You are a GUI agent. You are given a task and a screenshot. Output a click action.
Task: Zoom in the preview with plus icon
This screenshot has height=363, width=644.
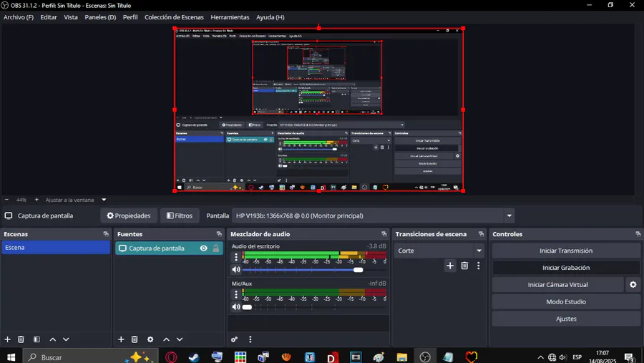pyautogui.click(x=36, y=199)
